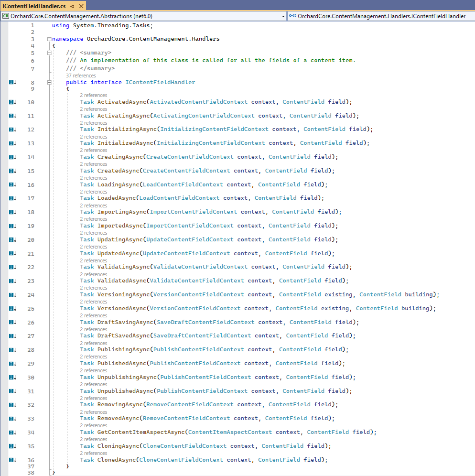
Task: Click the implementation glyph beside LoadedAsync
Action: 12,198
